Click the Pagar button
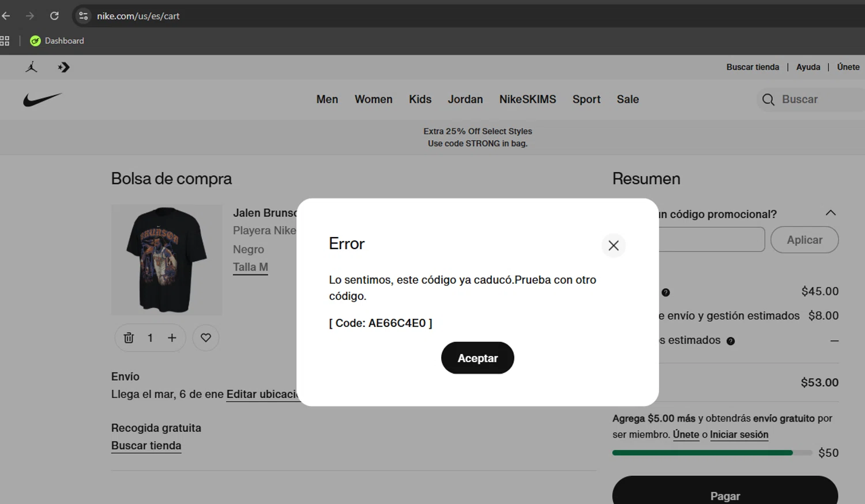Viewport: 865px width, 504px height. (725, 490)
